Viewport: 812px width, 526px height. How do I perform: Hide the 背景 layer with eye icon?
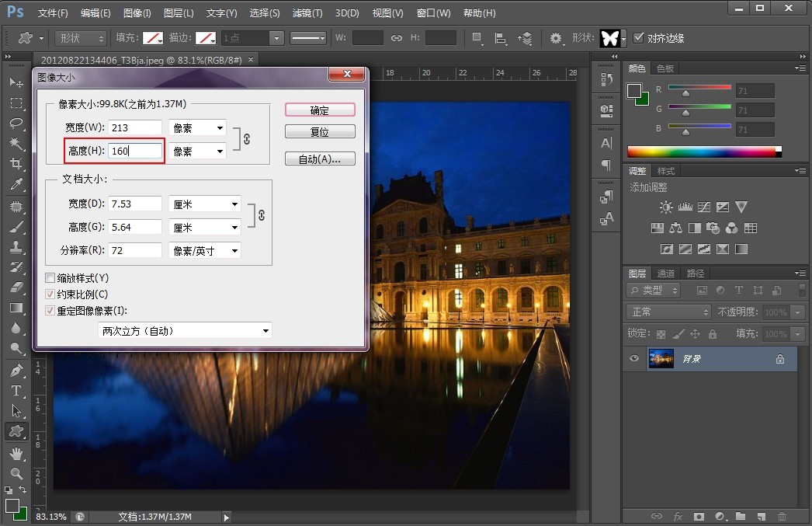634,359
